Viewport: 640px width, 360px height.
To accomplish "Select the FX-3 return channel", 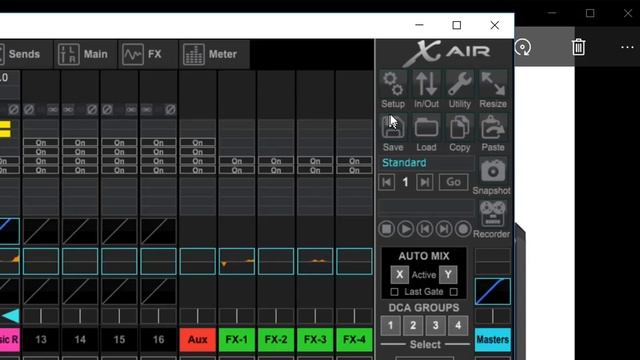I will coord(315,340).
